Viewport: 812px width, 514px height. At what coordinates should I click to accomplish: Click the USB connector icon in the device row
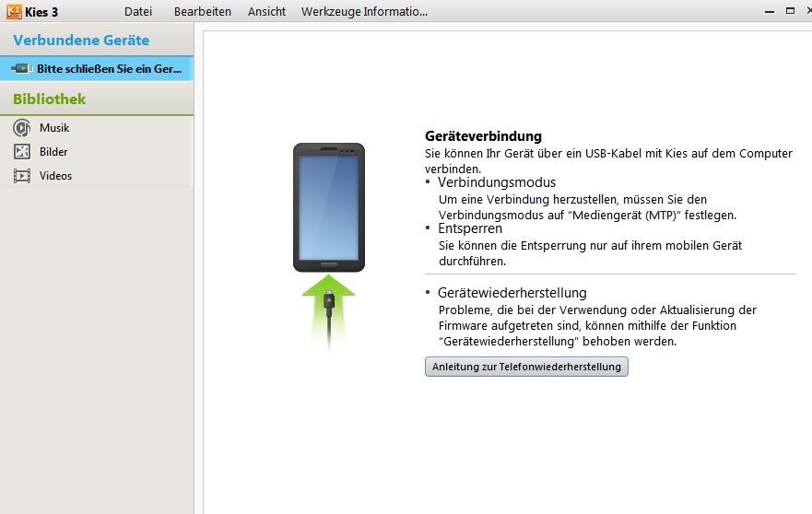coord(22,68)
